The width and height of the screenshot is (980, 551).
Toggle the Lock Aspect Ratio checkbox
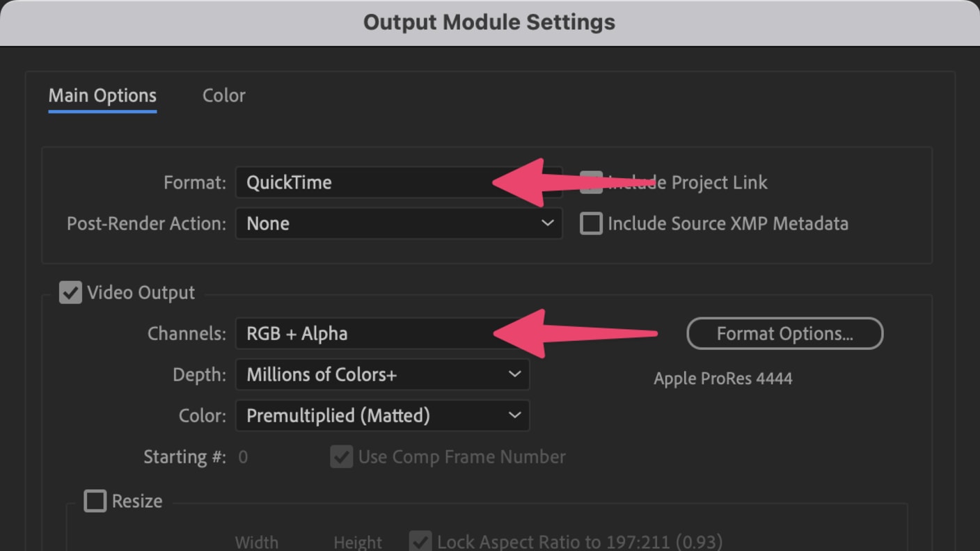point(420,541)
